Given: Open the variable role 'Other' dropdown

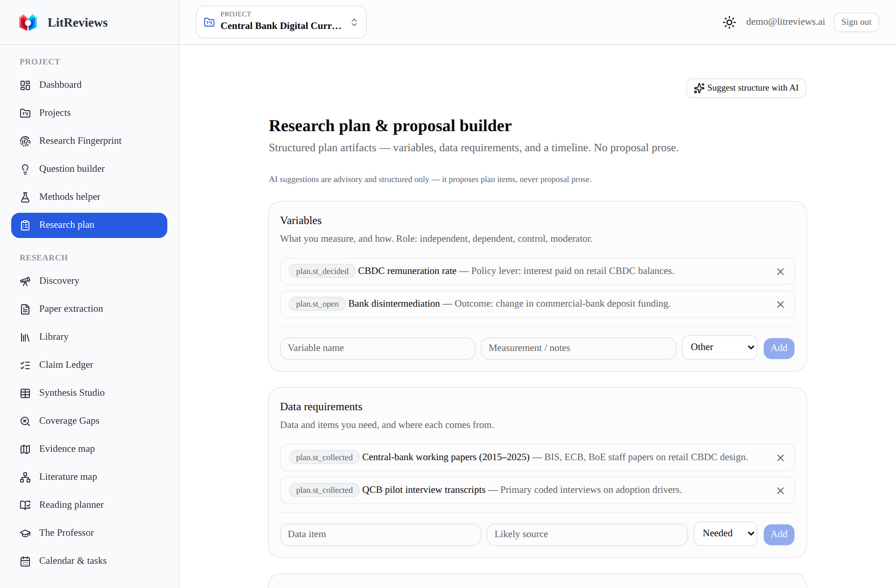Looking at the screenshot, I should (x=719, y=348).
